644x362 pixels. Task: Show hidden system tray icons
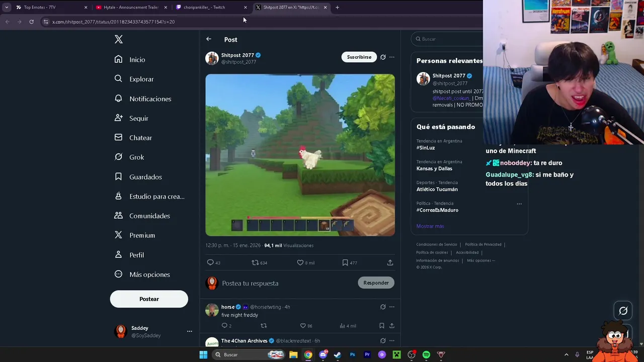click(x=566, y=354)
